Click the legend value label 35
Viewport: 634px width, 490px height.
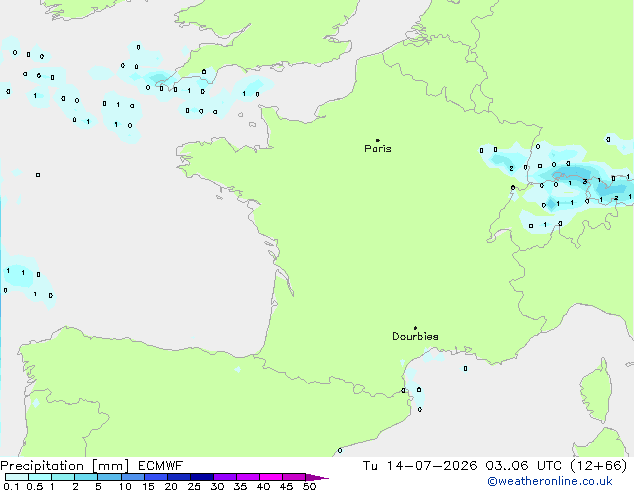[240, 486]
